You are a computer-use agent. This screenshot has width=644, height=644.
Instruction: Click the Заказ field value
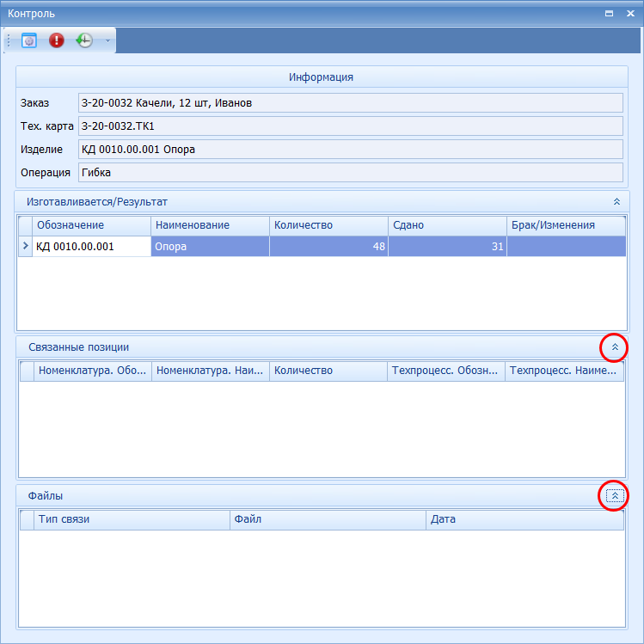pos(350,103)
